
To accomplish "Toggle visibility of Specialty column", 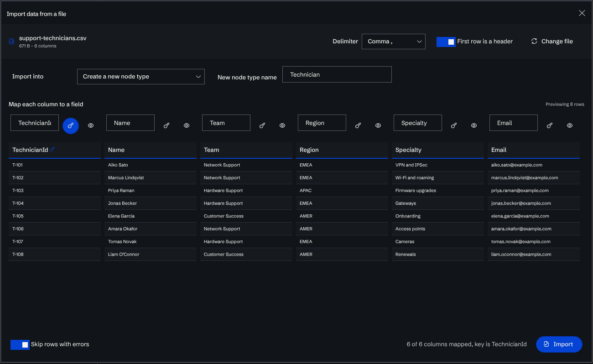I will coord(474,125).
